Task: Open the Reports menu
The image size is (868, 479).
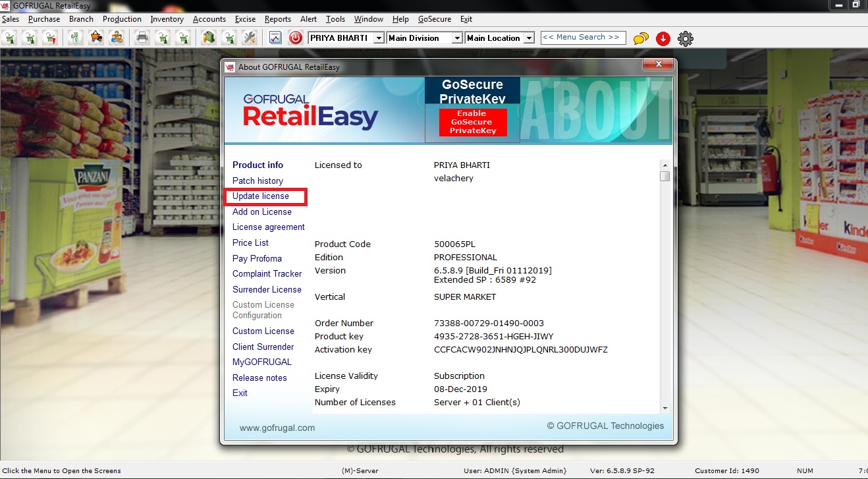Action: coord(278,19)
